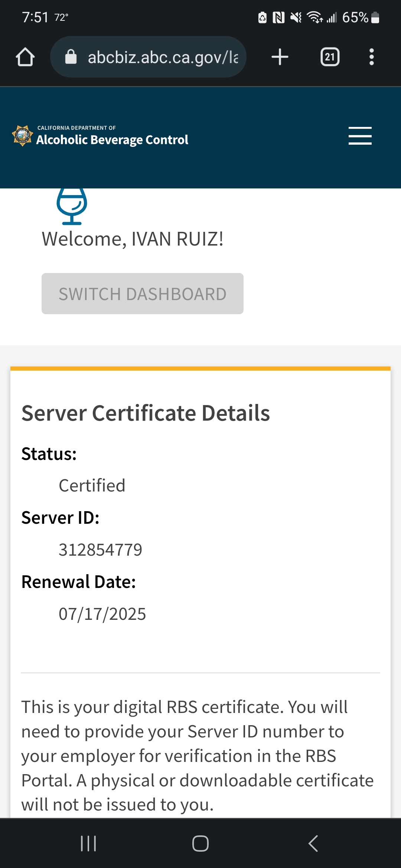Open the site hamburger navigation menu
401x868 pixels.
360,136
